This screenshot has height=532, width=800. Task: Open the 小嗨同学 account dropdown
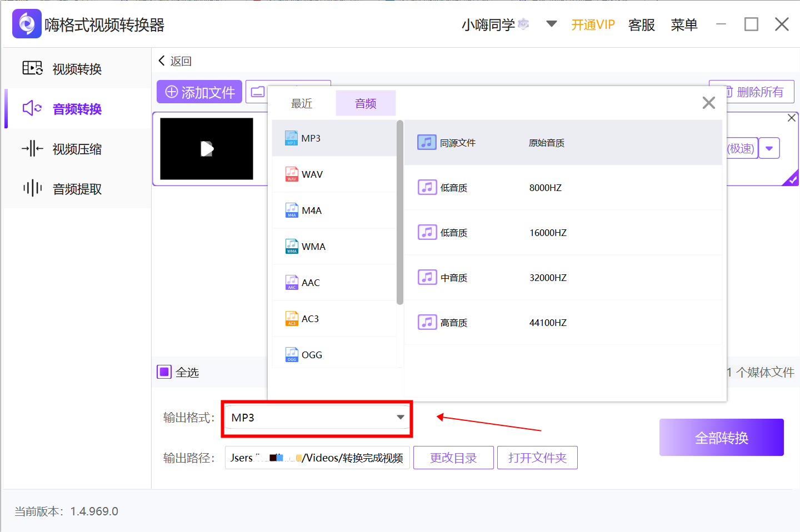point(551,24)
